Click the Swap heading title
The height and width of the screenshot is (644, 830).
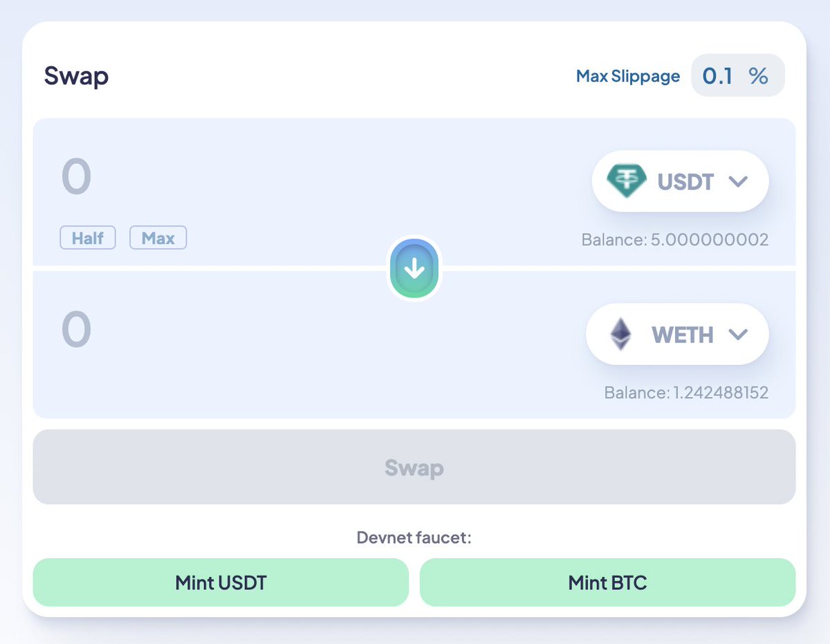coord(76,75)
